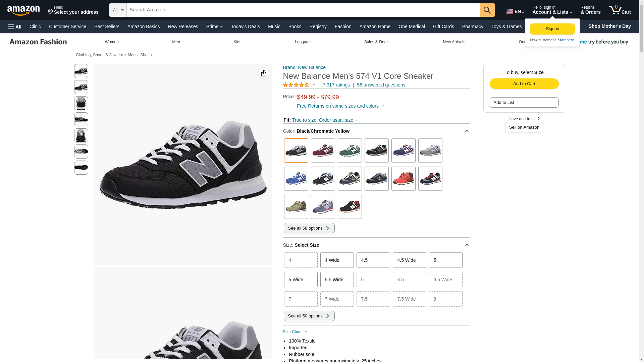Screen dimensions: 644x362
Task: Click the search magnifier button
Action: click(487, 10)
